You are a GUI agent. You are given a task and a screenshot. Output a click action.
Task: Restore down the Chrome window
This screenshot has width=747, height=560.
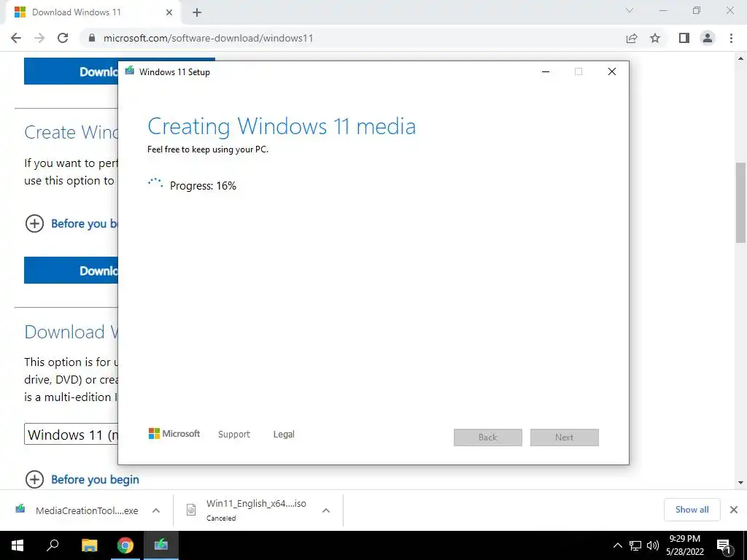click(x=697, y=10)
